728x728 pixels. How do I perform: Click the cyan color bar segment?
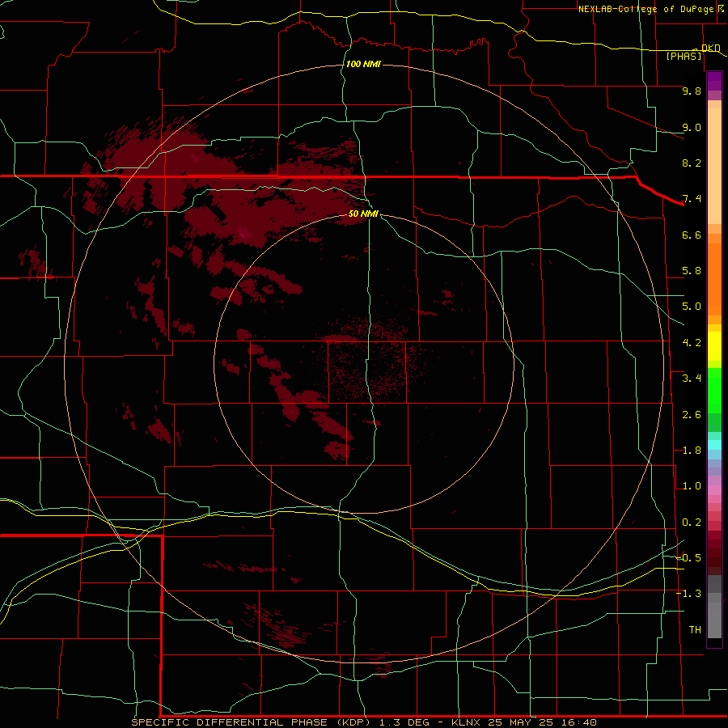pos(714,445)
